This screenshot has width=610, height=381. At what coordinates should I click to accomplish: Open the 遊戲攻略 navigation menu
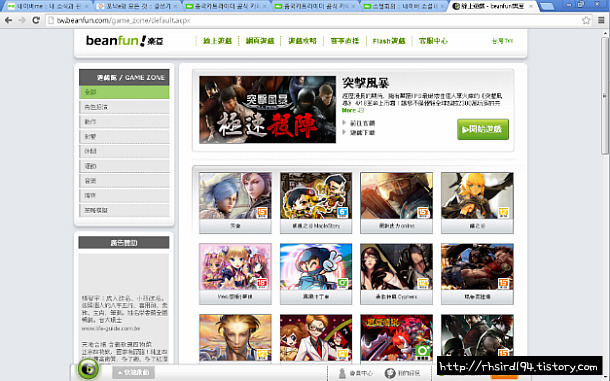coord(302,41)
